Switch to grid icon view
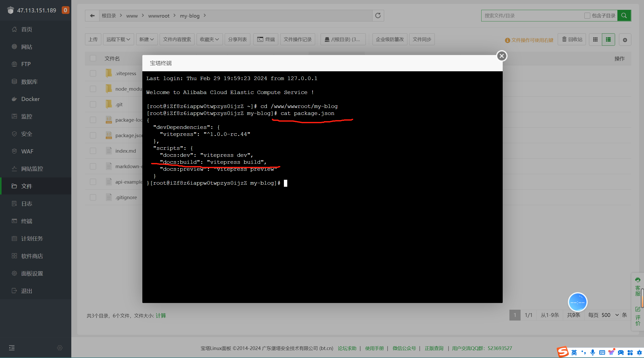 [595, 40]
